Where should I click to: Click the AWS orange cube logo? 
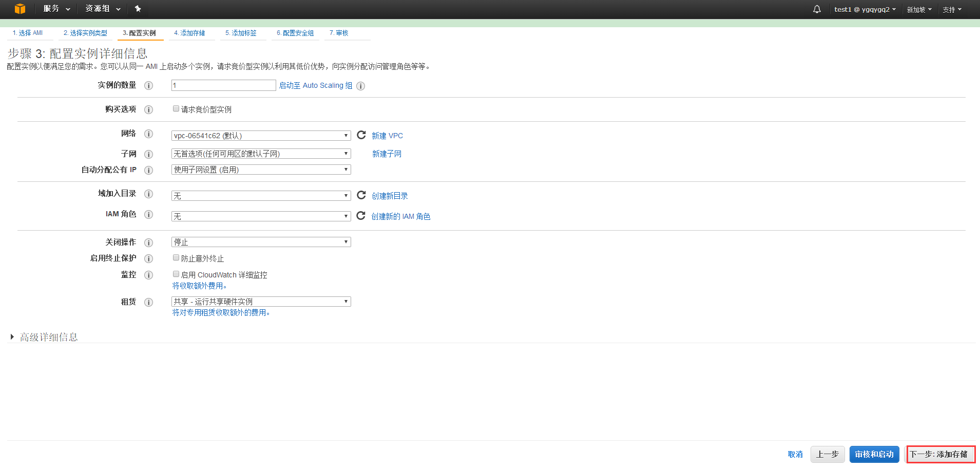(x=20, y=9)
